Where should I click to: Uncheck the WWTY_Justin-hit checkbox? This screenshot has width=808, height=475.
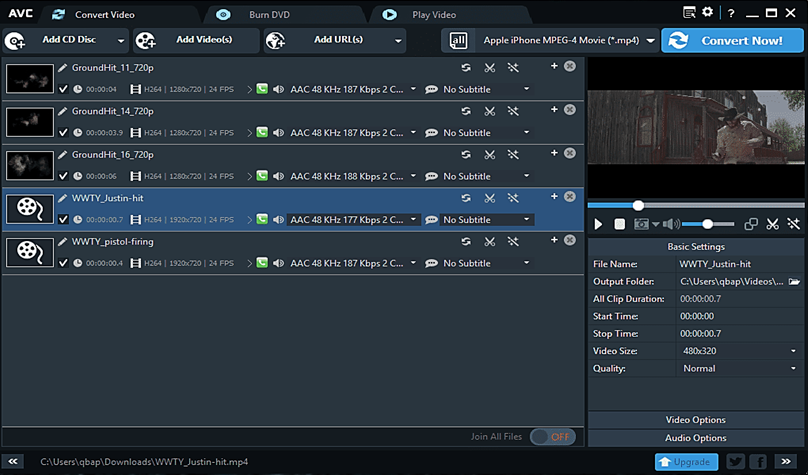click(x=63, y=219)
